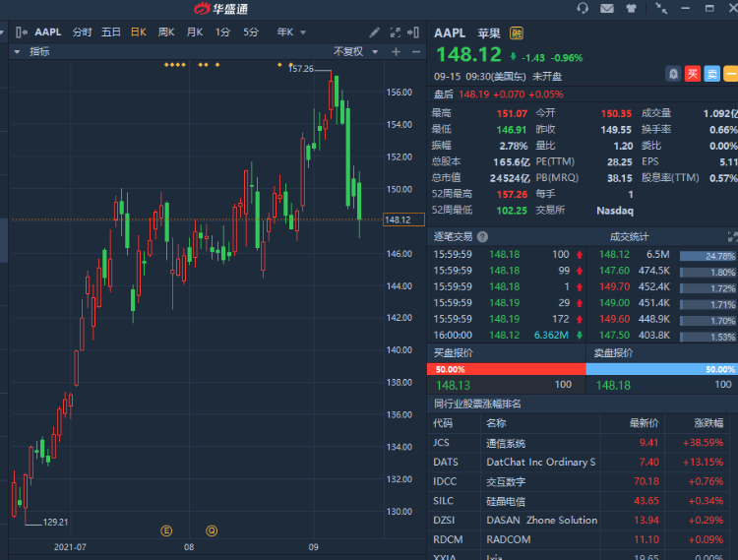Click the compact view arrows icon
The height and width of the screenshot is (560, 738).
tap(661, 9)
